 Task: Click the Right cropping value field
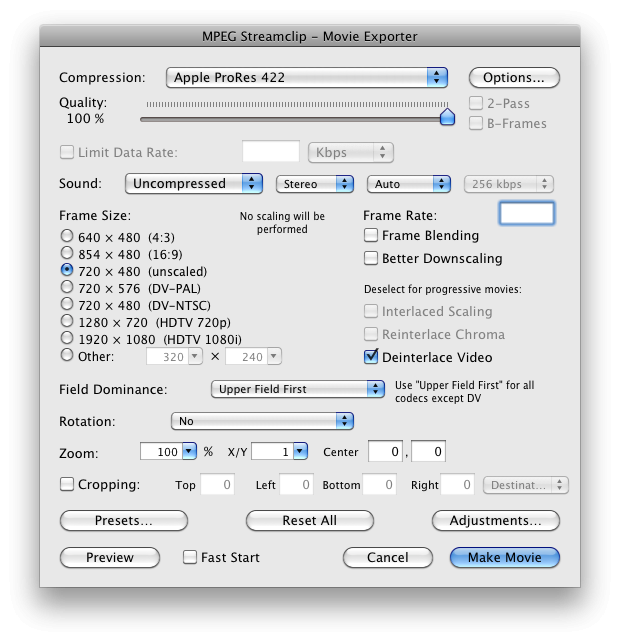click(x=457, y=484)
